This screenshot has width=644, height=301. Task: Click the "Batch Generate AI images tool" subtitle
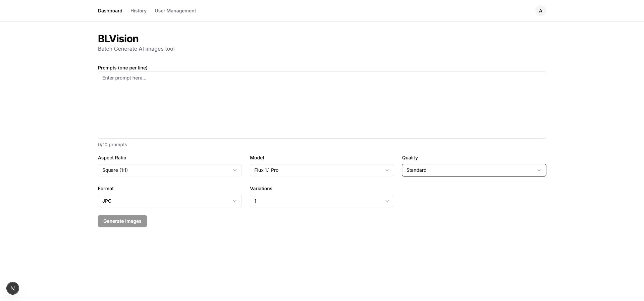(136, 49)
